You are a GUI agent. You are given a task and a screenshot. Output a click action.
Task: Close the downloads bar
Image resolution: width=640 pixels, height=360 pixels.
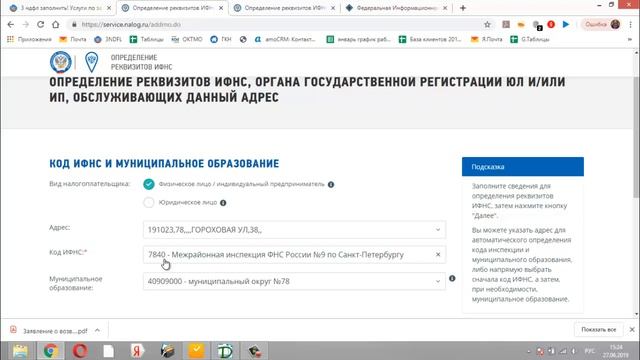(x=632, y=329)
